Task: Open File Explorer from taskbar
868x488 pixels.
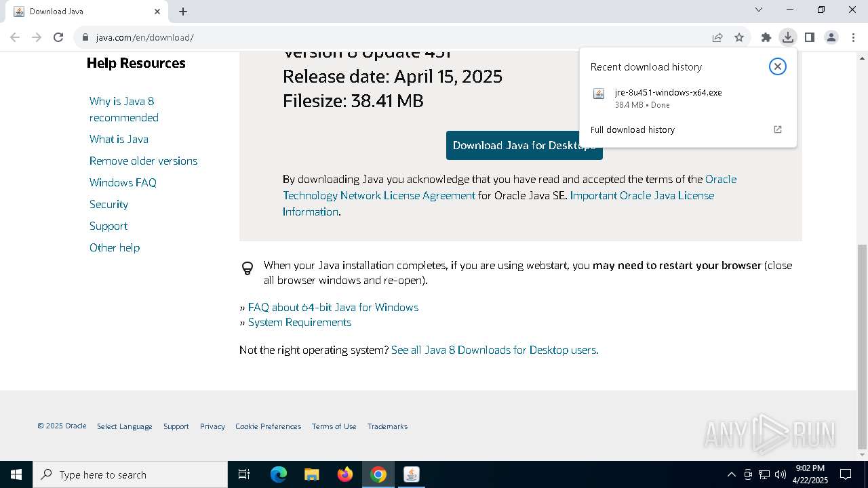Action: pos(311,474)
